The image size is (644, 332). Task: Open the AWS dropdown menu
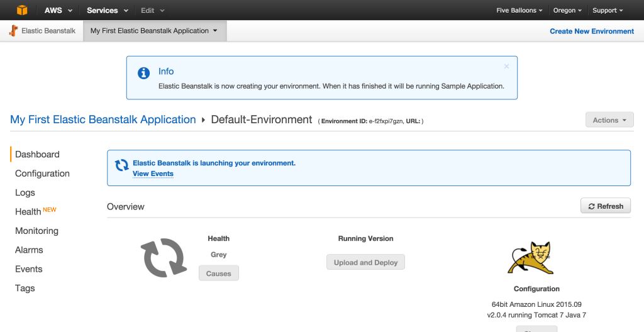click(x=58, y=10)
